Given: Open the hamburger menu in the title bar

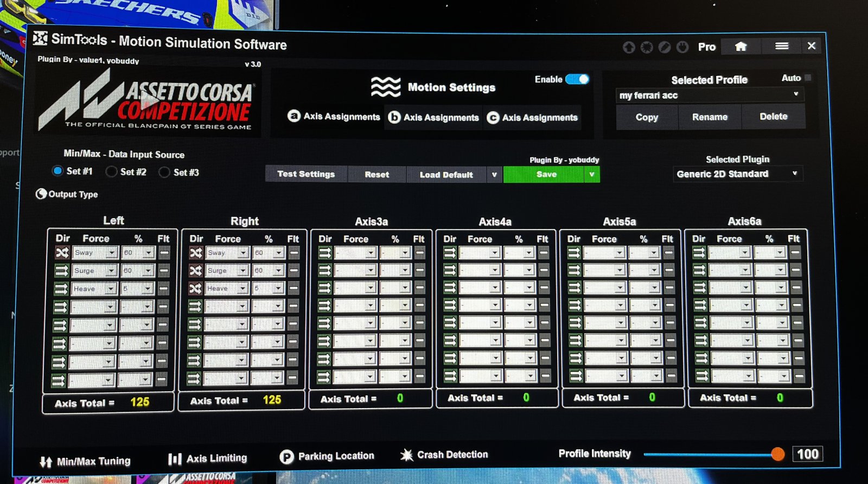Looking at the screenshot, I should [782, 46].
